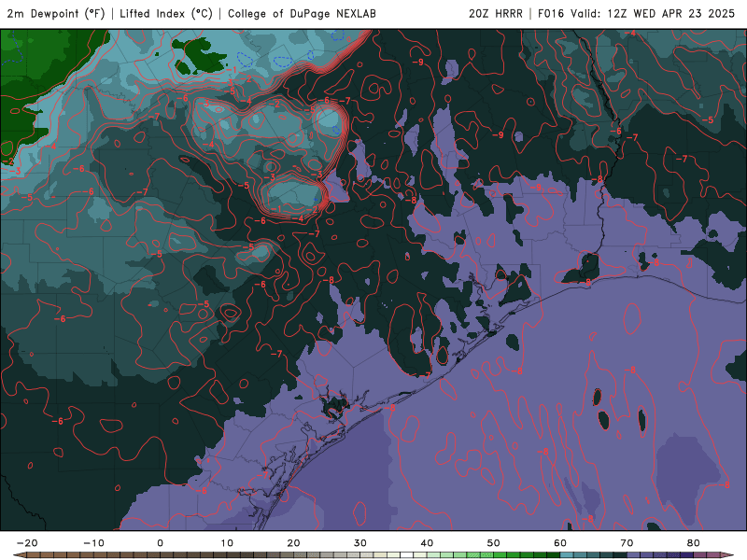Click the 60 label on the color scale
Viewport: 747px width, 560px height.
click(560, 543)
